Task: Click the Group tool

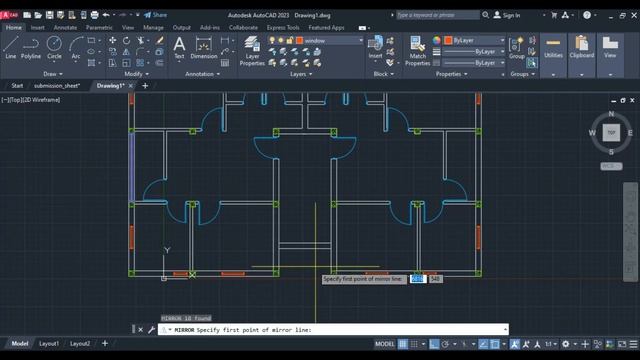Action: pos(516,48)
